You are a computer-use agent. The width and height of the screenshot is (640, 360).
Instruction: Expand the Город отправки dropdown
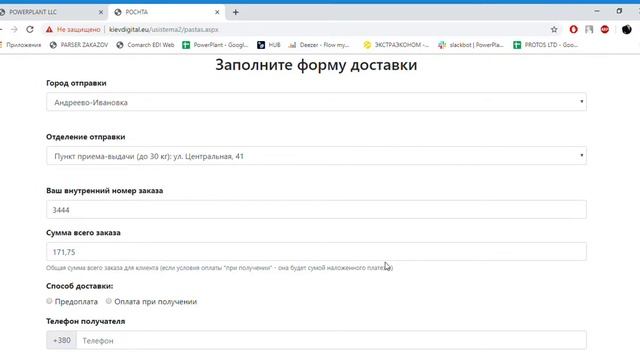316,102
